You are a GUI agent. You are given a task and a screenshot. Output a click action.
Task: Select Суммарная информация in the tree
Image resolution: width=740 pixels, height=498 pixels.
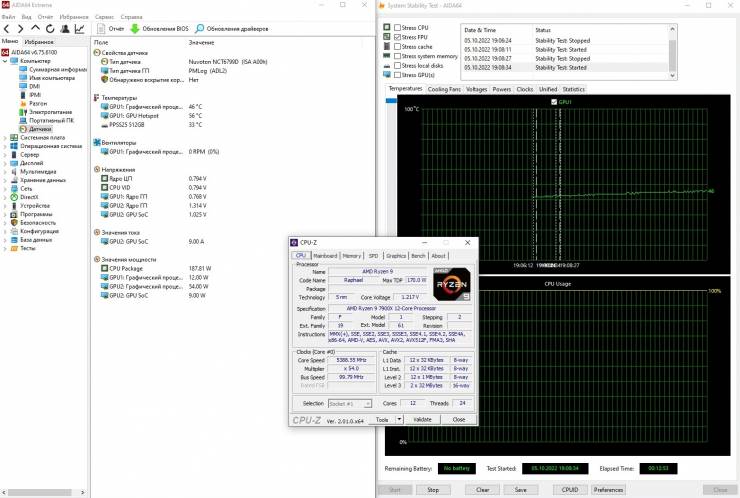(53, 69)
